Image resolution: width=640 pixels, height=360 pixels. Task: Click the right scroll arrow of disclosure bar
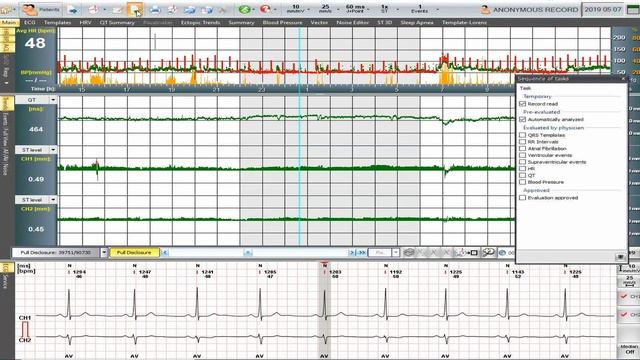pyautogui.click(x=352, y=253)
